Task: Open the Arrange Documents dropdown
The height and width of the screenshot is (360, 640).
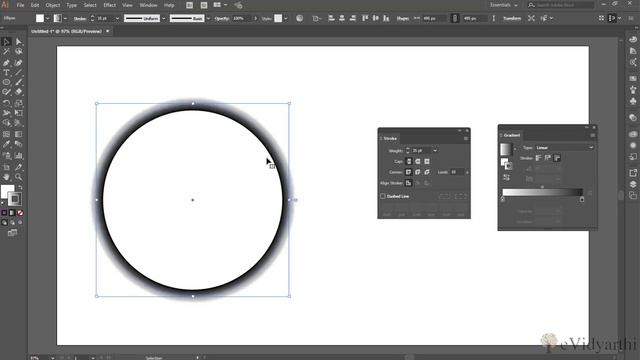Action: [220, 5]
